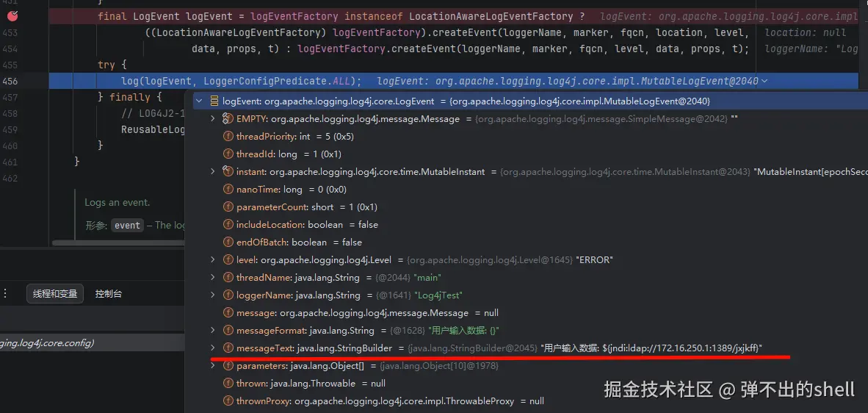The height and width of the screenshot is (413, 868).
Task: Click the field icon beside nanoTime
Action: pyautogui.click(x=228, y=190)
